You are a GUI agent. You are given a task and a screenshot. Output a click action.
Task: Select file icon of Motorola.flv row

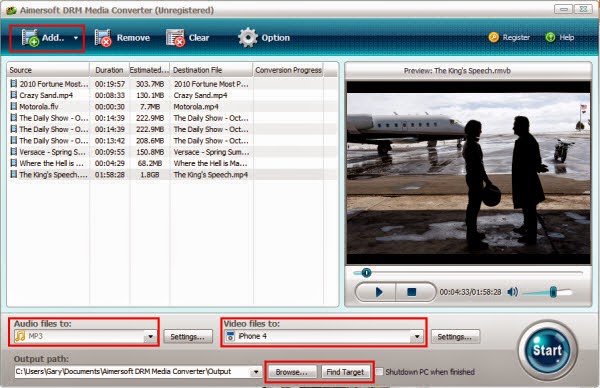coord(14,106)
